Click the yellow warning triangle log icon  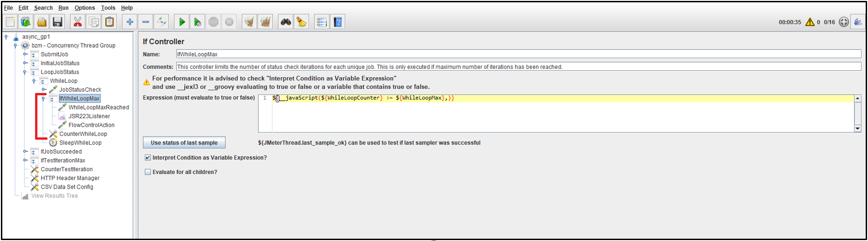pyautogui.click(x=810, y=22)
